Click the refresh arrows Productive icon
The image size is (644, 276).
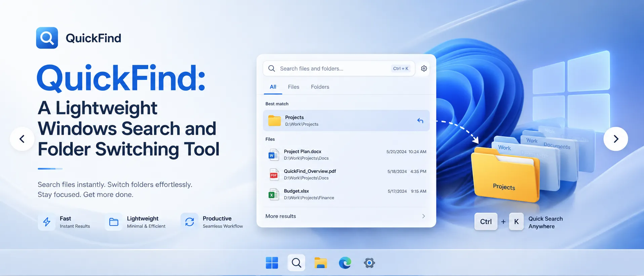point(190,222)
